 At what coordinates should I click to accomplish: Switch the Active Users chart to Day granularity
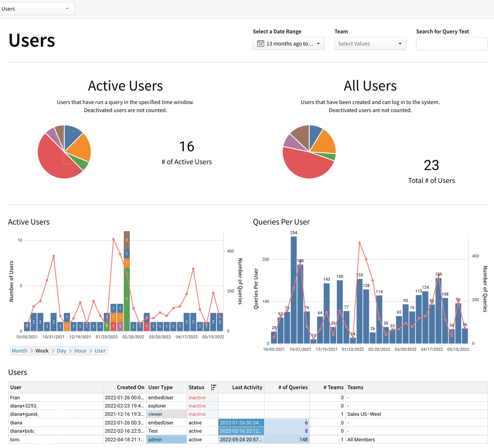pyautogui.click(x=61, y=351)
